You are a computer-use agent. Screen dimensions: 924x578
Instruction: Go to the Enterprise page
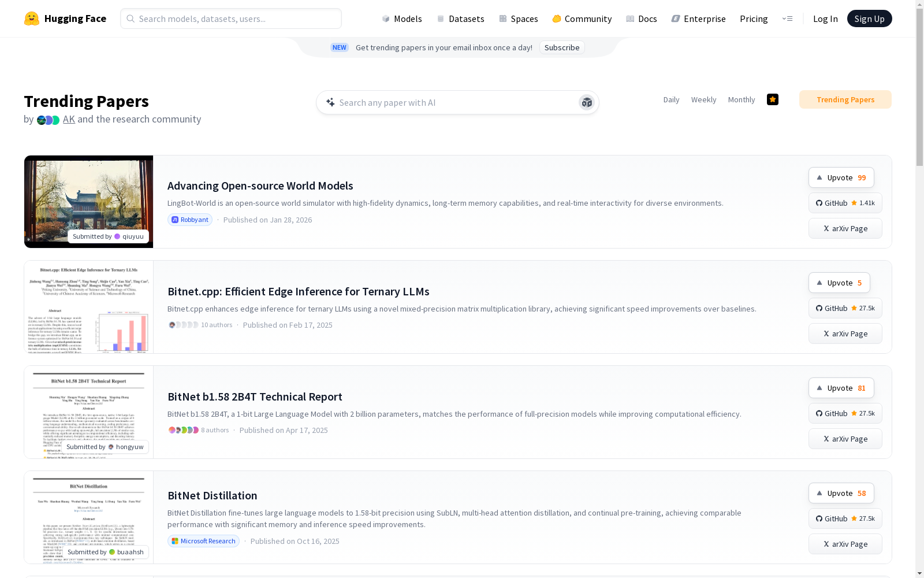(699, 18)
